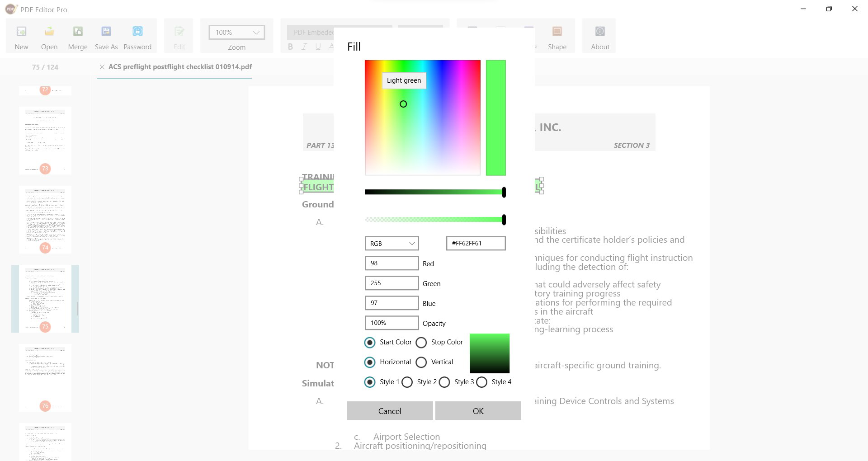Open page 74 thumbnail
The width and height of the screenshot is (868, 461).
coord(45,220)
